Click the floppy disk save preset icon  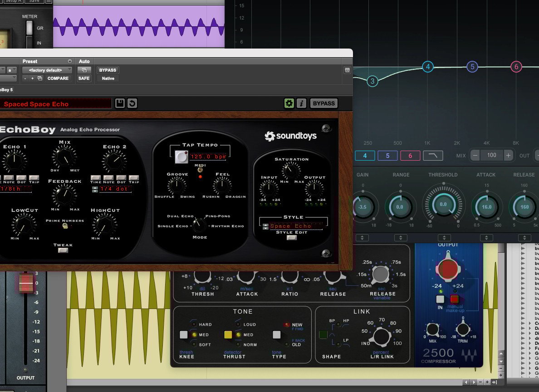point(120,103)
